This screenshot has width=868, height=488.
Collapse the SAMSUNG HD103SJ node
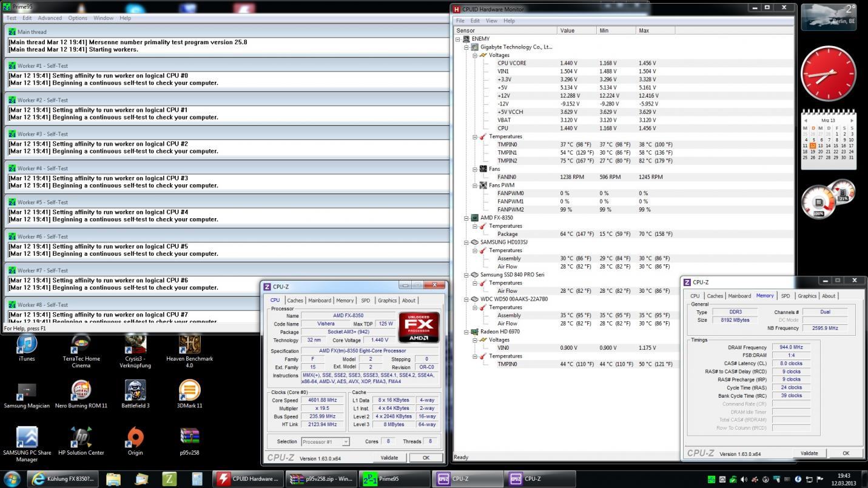tap(466, 242)
